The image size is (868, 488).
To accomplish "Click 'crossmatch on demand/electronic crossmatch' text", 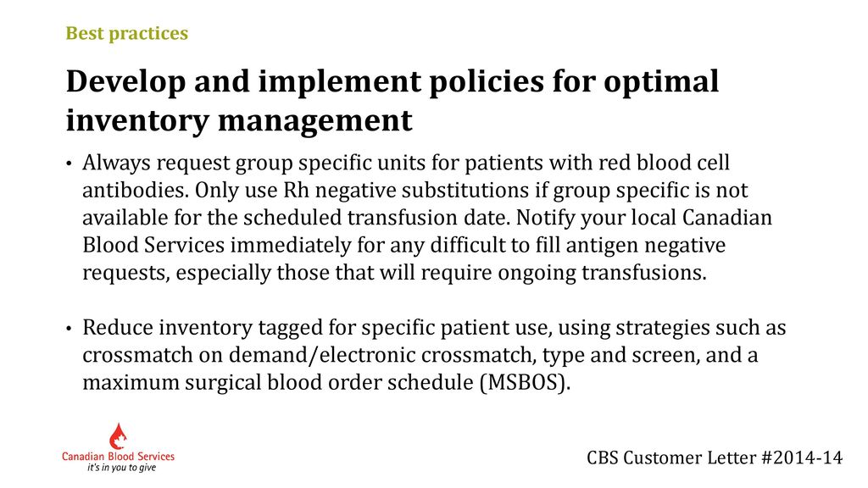I will tap(309, 355).
